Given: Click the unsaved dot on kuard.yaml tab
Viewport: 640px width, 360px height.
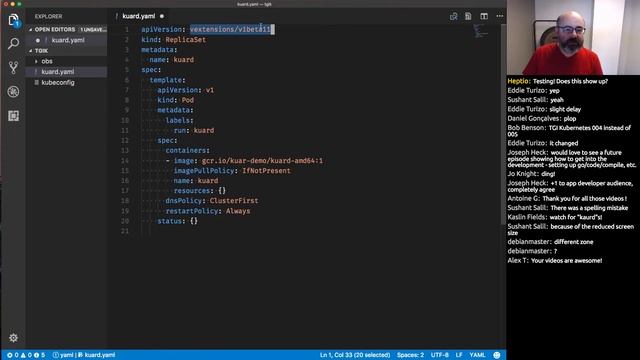Looking at the screenshot, I should 162,16.
